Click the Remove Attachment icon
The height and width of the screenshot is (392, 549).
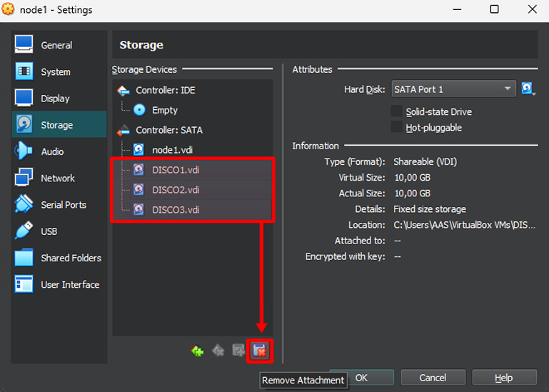(259, 351)
